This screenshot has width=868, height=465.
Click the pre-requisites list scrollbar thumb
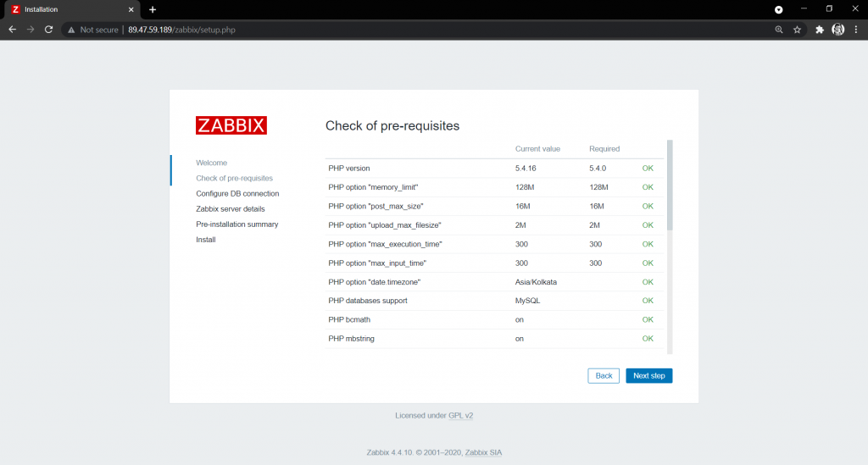click(x=670, y=185)
